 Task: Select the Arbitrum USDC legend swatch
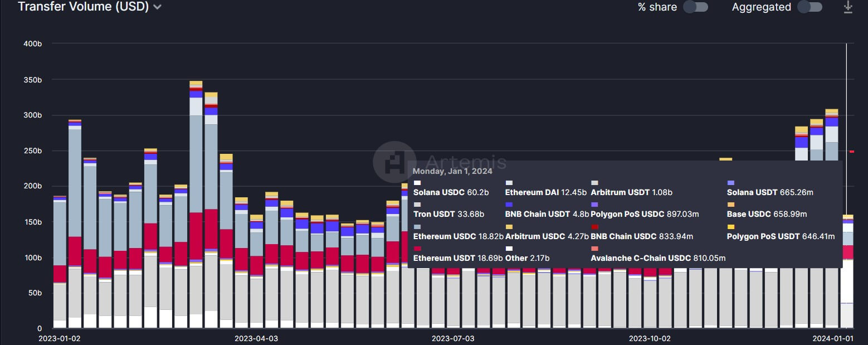tap(509, 227)
